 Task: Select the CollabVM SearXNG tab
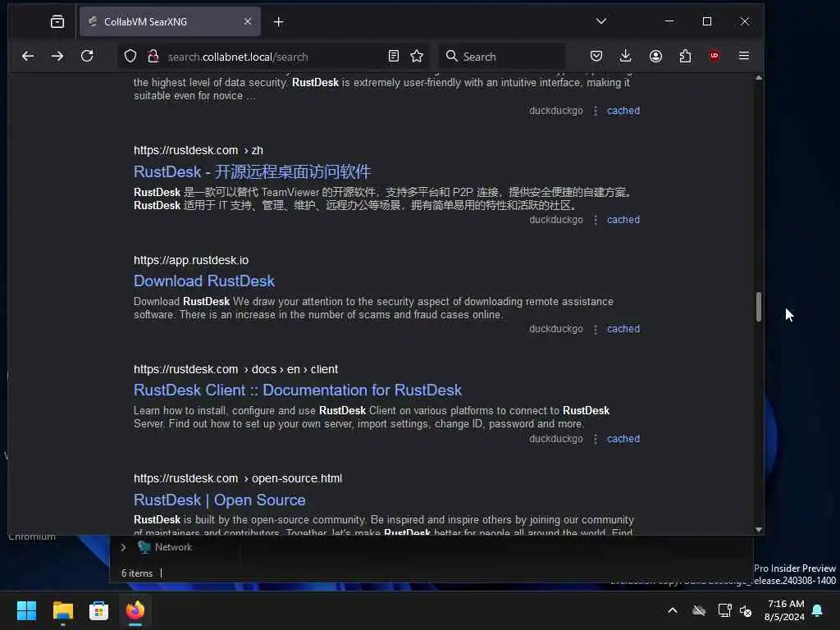click(171, 21)
